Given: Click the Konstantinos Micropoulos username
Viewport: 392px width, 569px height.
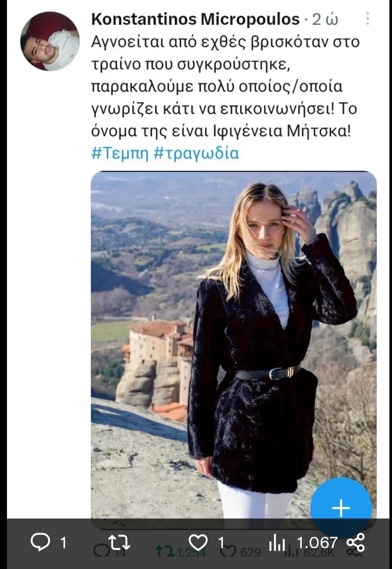Looking at the screenshot, I should (x=196, y=19).
